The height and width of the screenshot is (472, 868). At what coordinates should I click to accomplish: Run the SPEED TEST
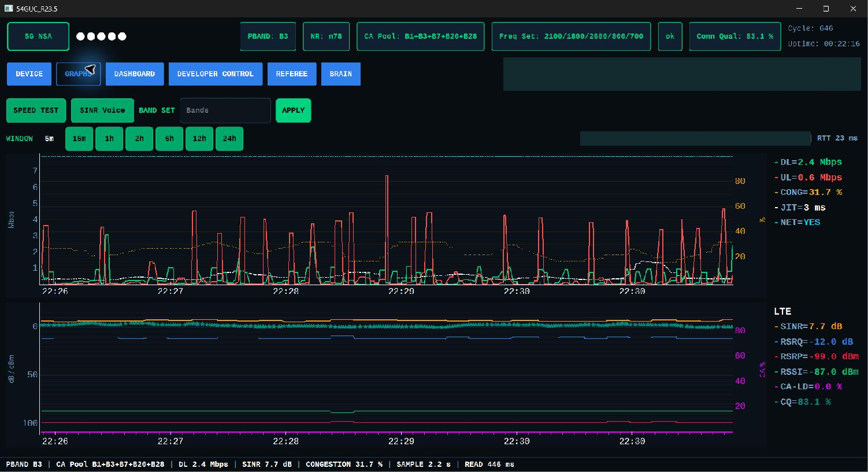coord(36,110)
